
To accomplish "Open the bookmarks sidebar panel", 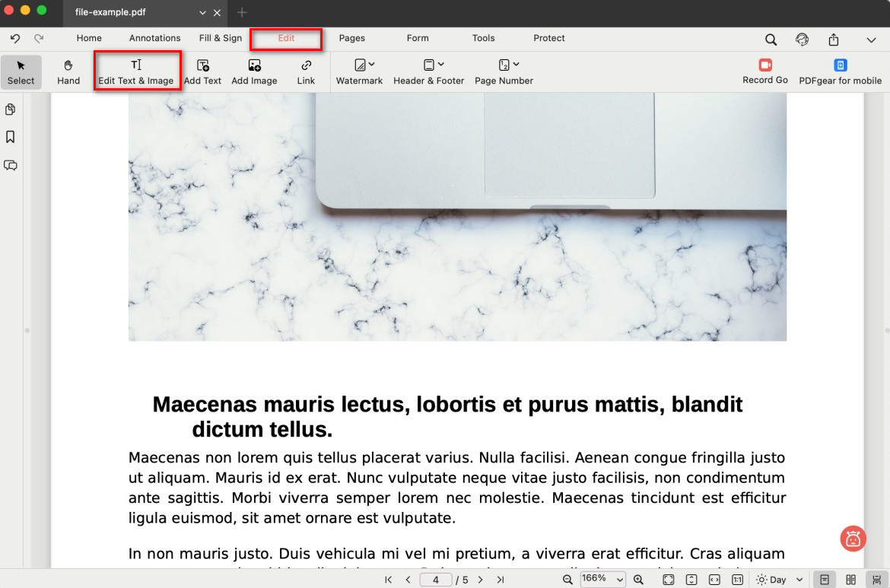I will [x=10, y=137].
